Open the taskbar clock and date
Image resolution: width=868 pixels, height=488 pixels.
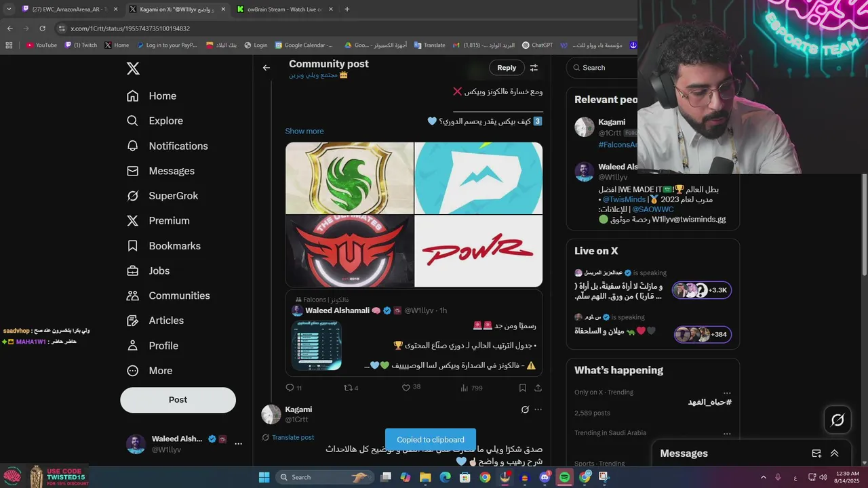point(846,477)
